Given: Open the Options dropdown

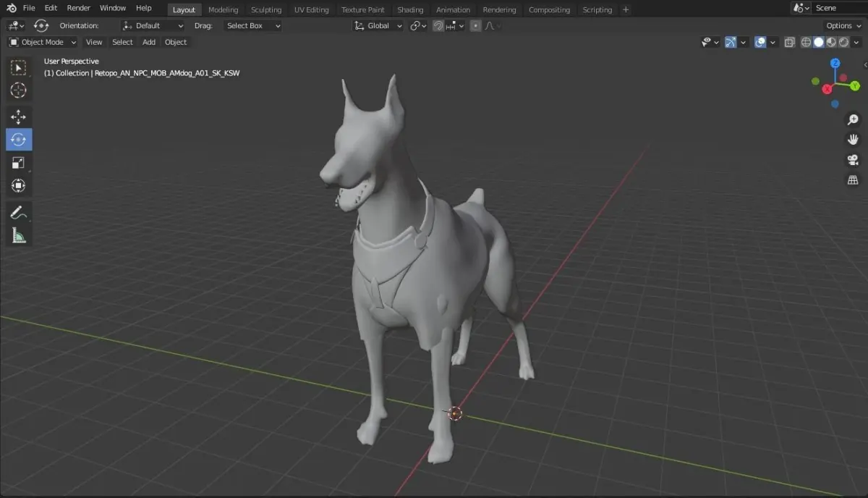Looking at the screenshot, I should [843, 25].
